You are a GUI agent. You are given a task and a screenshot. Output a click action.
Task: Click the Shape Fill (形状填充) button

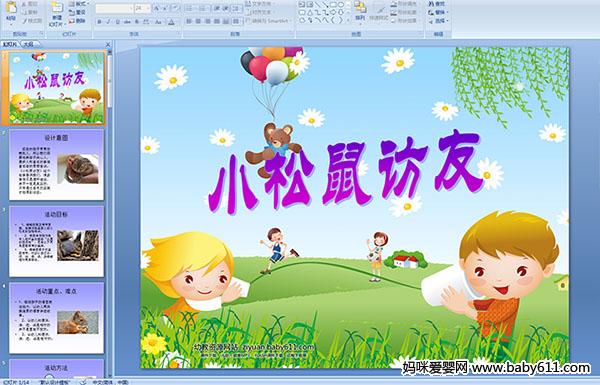405,4
